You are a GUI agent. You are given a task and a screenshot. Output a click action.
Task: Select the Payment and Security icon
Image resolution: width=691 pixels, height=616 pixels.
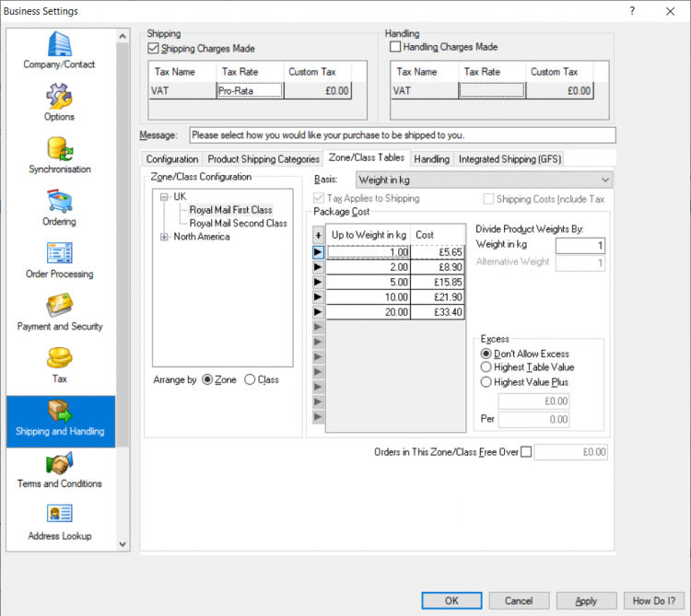60,306
